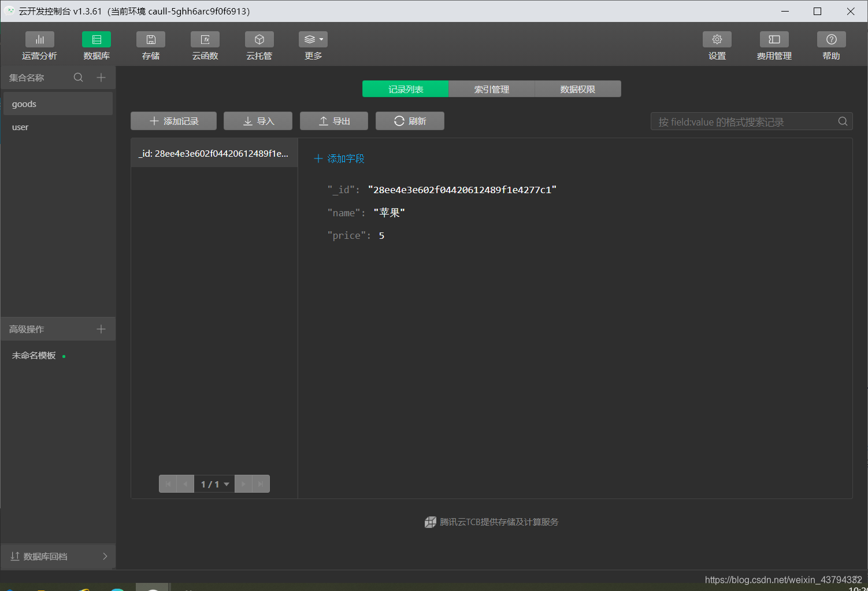Expand 数据库回档 rollback panel

(58, 556)
